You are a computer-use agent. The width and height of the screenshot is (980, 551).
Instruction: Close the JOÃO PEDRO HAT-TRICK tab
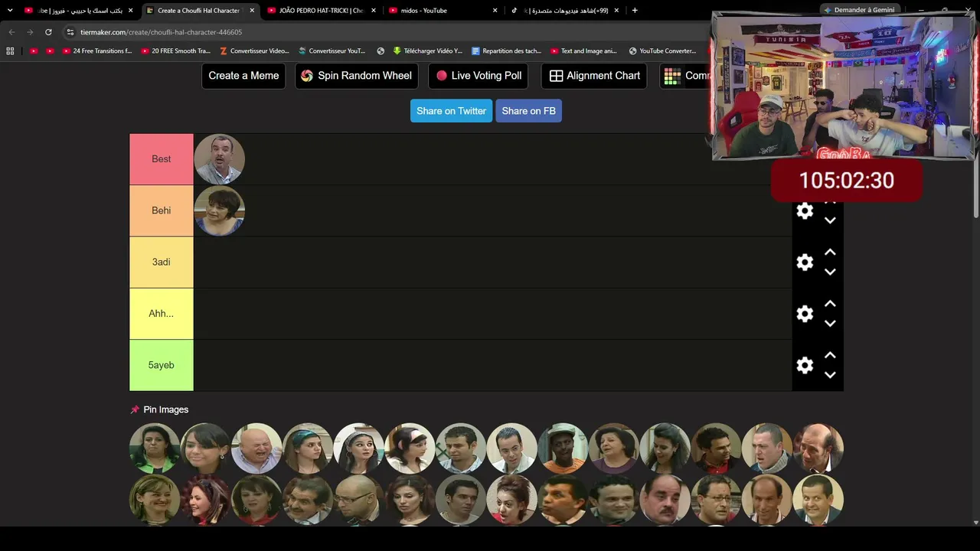tap(374, 11)
